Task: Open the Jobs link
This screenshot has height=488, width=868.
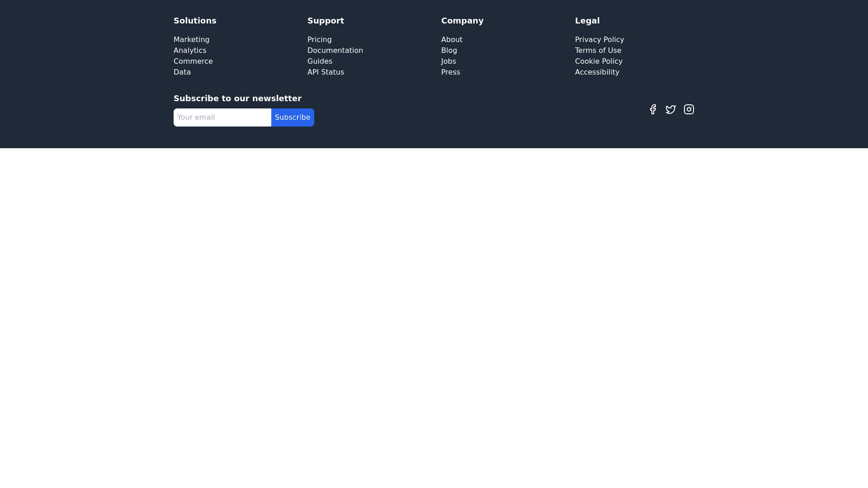Action: point(448,61)
